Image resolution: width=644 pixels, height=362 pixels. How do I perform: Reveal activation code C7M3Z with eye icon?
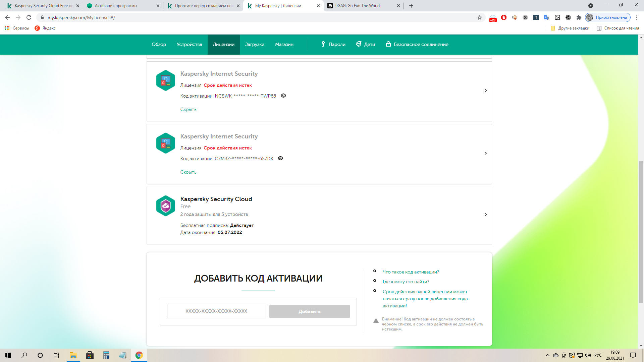point(280,158)
